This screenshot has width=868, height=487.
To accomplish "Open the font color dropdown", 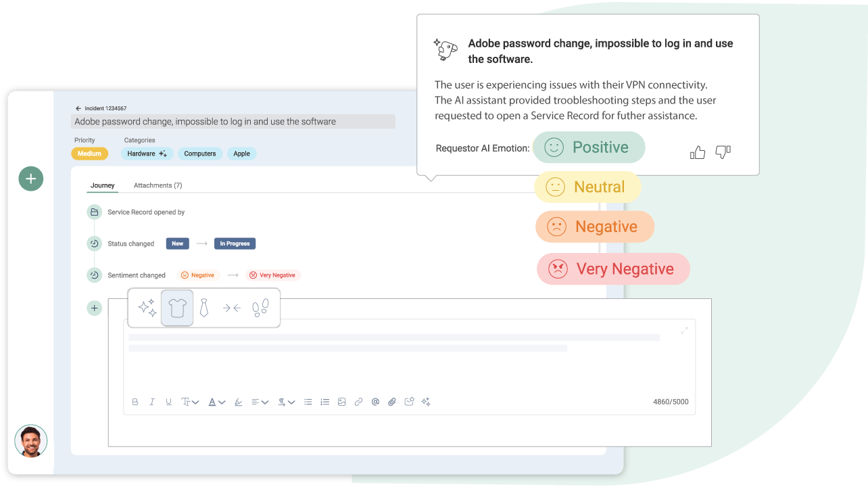I will [216, 402].
